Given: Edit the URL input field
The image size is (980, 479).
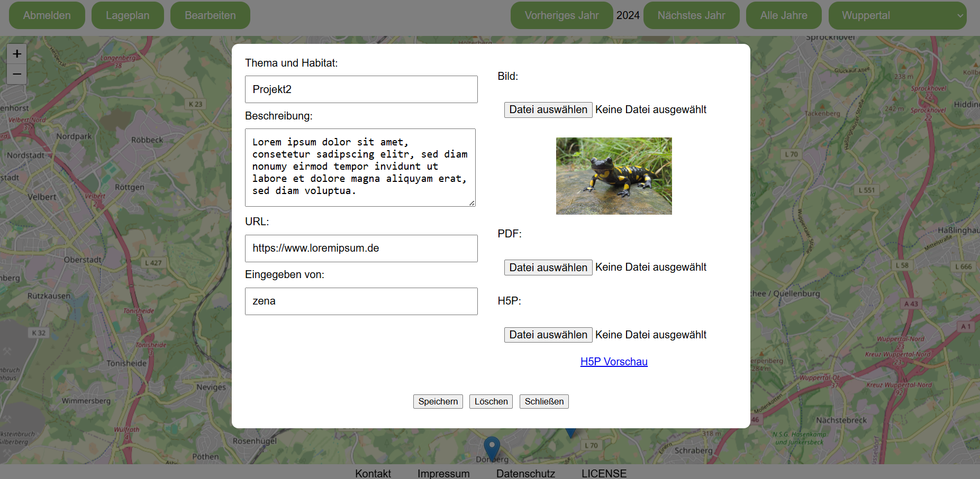Looking at the screenshot, I should pyautogui.click(x=361, y=248).
